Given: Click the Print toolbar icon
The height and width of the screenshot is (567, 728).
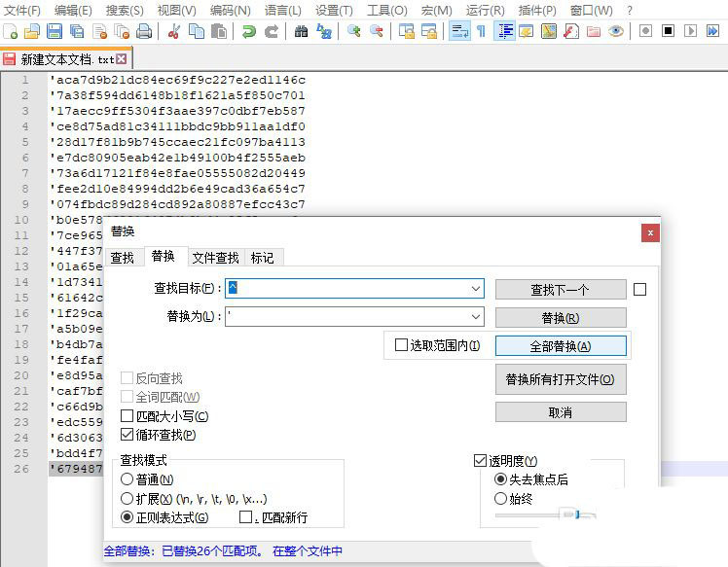Looking at the screenshot, I should (x=144, y=31).
